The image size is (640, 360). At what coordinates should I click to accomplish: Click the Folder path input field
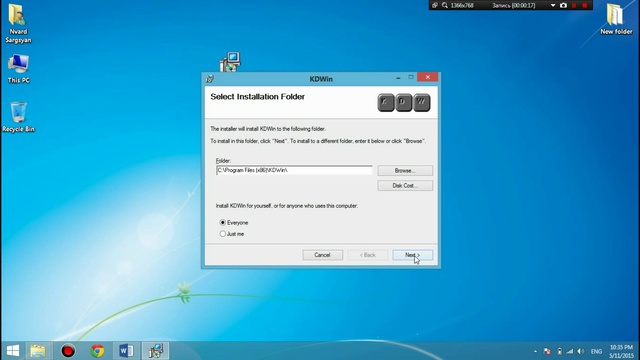click(x=294, y=170)
